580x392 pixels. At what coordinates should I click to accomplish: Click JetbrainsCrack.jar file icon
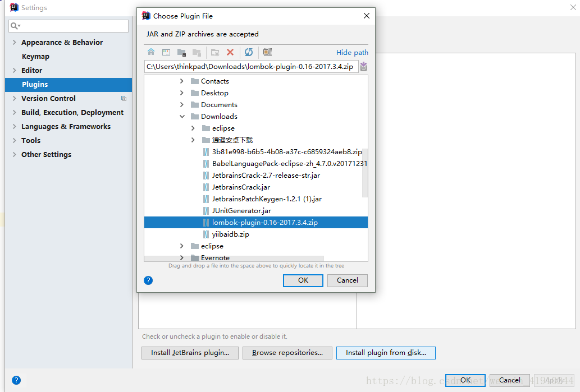click(206, 187)
